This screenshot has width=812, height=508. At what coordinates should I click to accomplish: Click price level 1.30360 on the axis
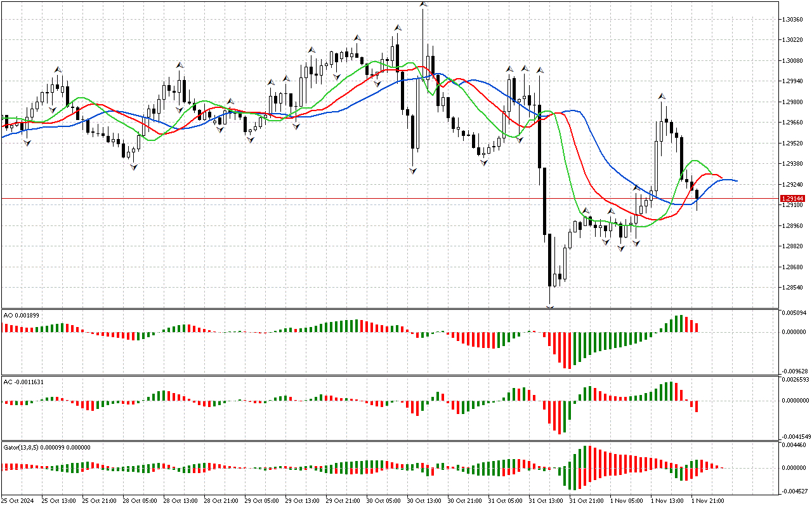coord(792,20)
